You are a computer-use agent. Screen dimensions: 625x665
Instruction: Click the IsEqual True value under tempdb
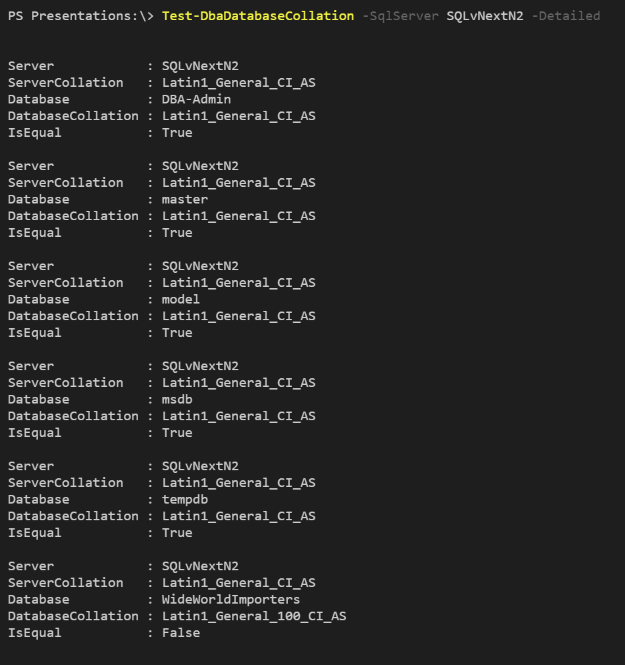177,533
